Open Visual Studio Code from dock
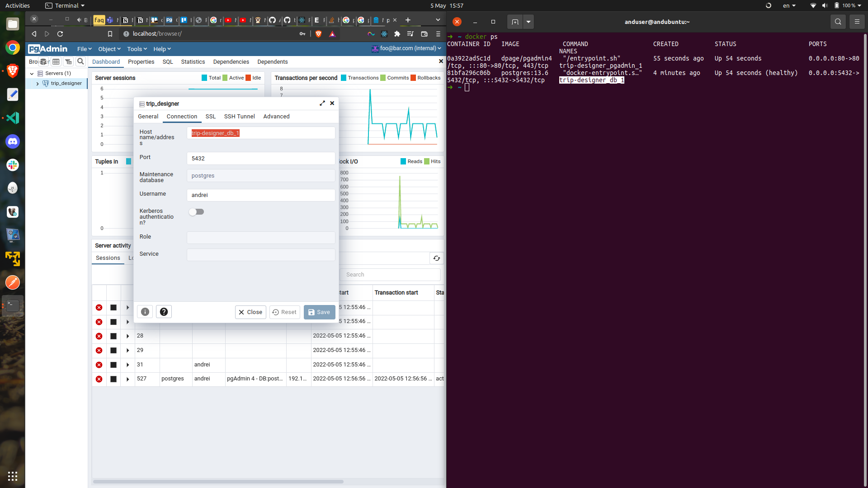Viewport: 868px width, 488px height. click(13, 118)
